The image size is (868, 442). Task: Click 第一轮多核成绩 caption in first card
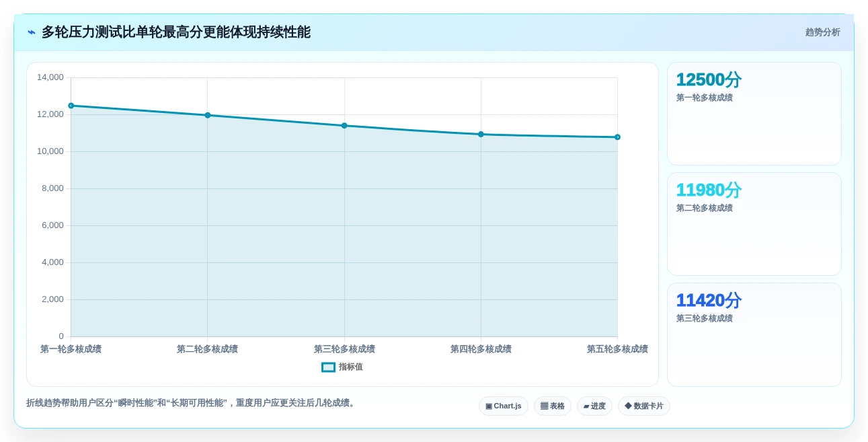point(705,98)
